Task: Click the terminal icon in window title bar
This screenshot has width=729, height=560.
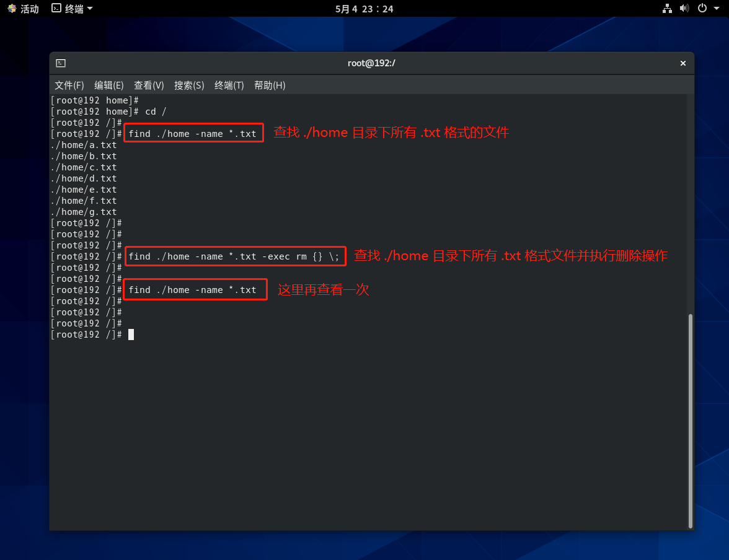Action: pos(61,63)
